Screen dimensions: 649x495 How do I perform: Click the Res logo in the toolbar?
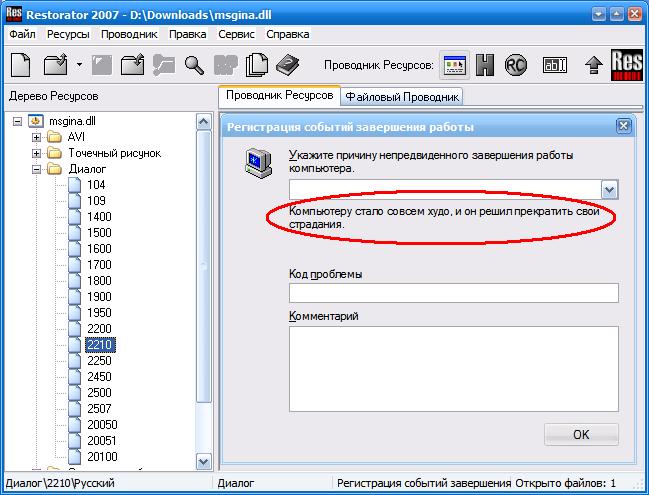tap(627, 65)
